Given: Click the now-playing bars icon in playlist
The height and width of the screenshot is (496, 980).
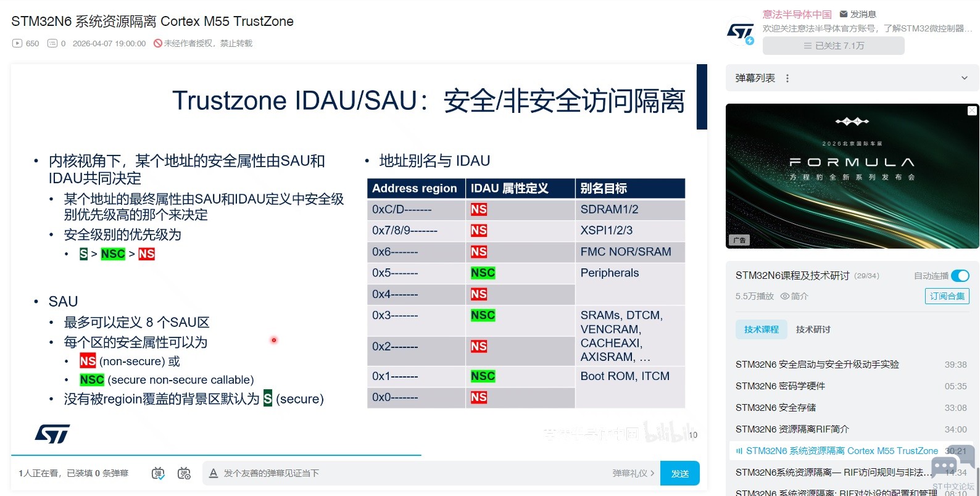Looking at the screenshot, I should pyautogui.click(x=739, y=451).
